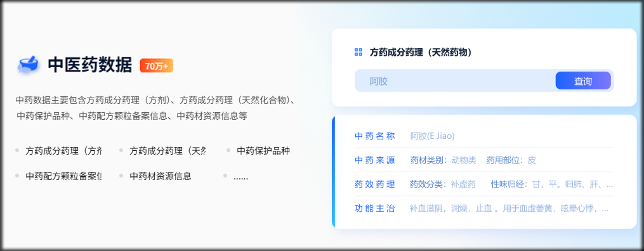Click the 药材类别：动物类 text

click(443, 160)
